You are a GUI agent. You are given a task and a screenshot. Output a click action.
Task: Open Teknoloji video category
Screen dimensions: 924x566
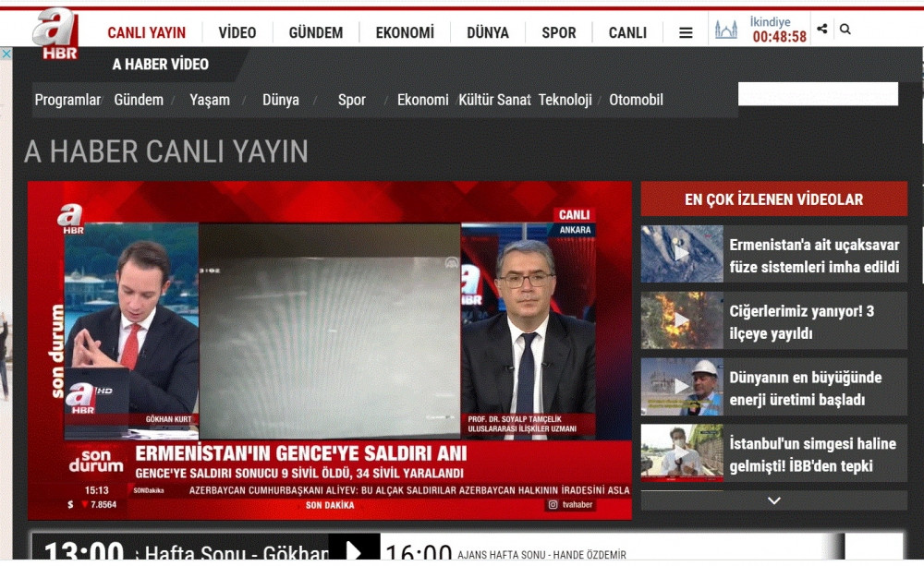(x=565, y=100)
